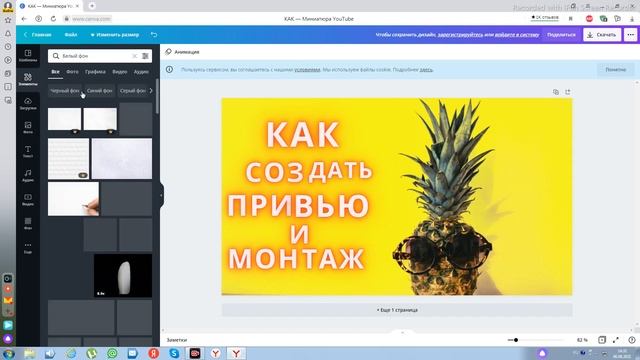Viewport: 640px width, 360px height.
Task: Open the 'Заметки' notes panel
Action: (x=177, y=340)
